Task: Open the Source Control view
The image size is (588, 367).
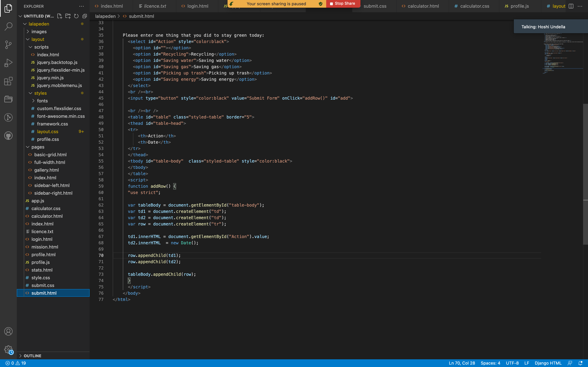Action: [x=8, y=45]
